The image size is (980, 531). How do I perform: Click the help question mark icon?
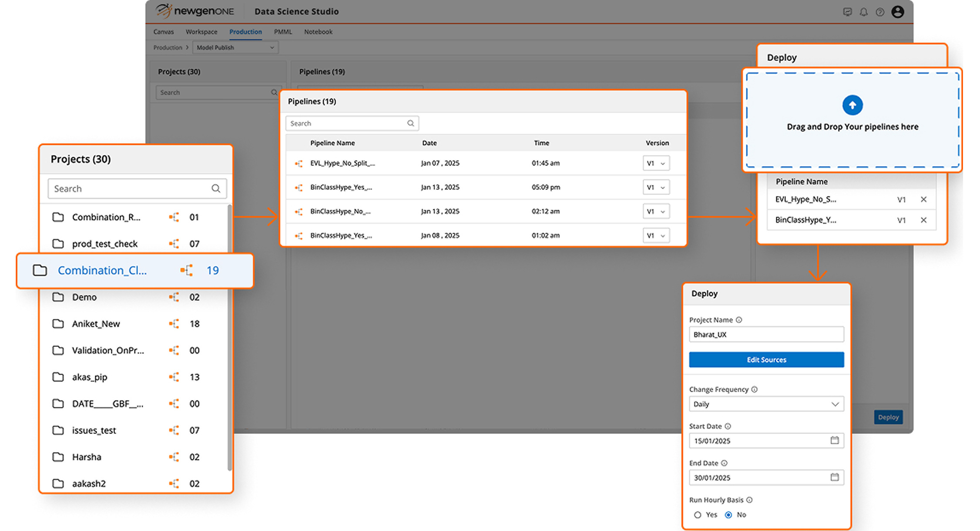880,12
